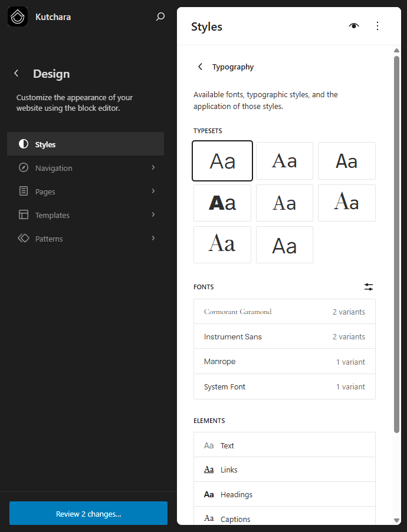
Task: Choose the last typeset in second row
Action: [346, 203]
